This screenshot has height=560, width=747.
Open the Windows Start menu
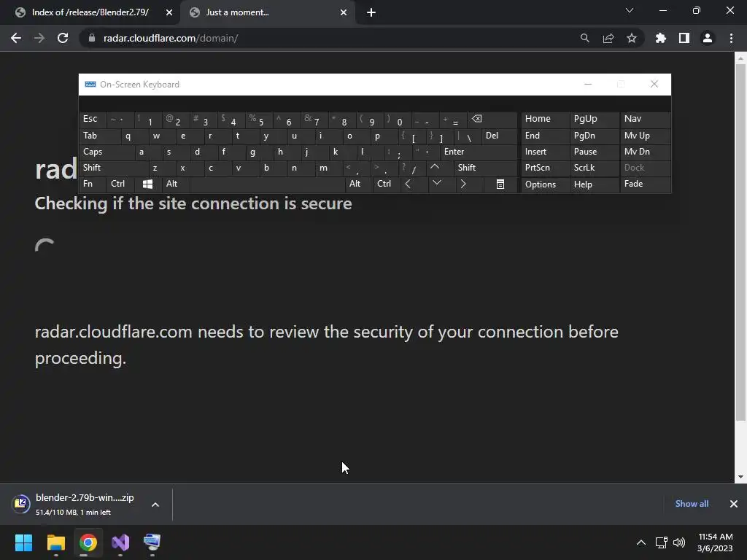23,542
